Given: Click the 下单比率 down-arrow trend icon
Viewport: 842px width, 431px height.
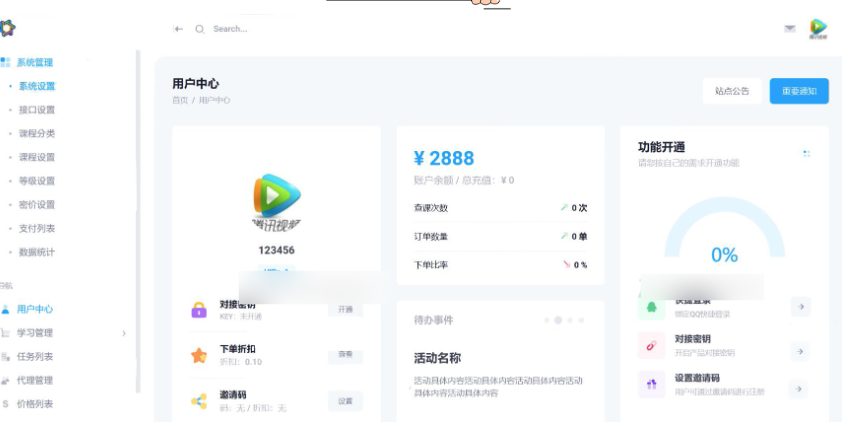Looking at the screenshot, I should point(567,264).
